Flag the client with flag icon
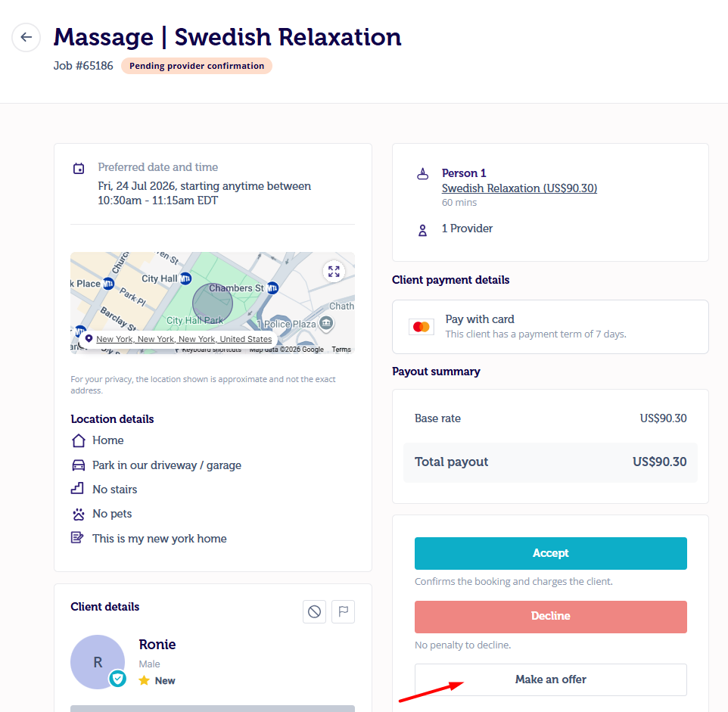This screenshot has height=712, width=728. click(x=343, y=611)
